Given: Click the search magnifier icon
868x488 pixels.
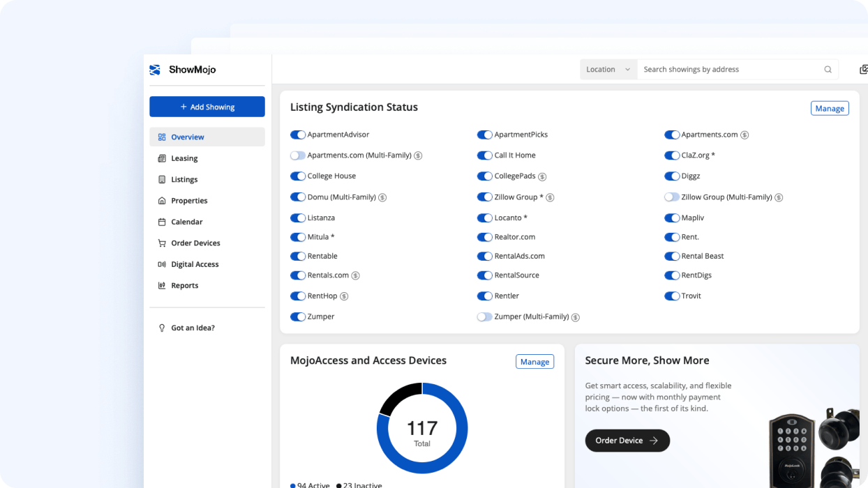Looking at the screenshot, I should (828, 70).
